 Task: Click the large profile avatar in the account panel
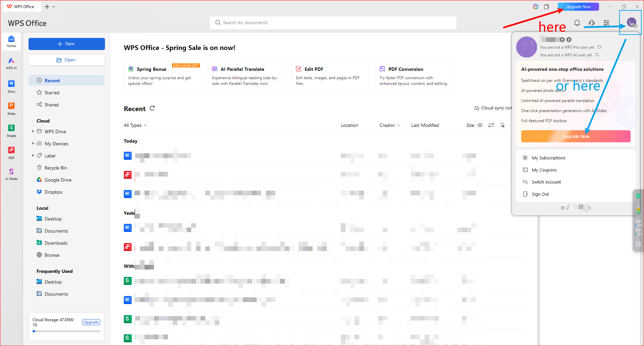click(x=527, y=47)
